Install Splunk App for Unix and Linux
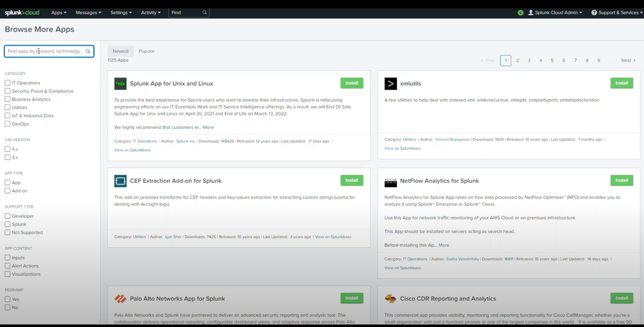644x327 pixels. (x=351, y=83)
